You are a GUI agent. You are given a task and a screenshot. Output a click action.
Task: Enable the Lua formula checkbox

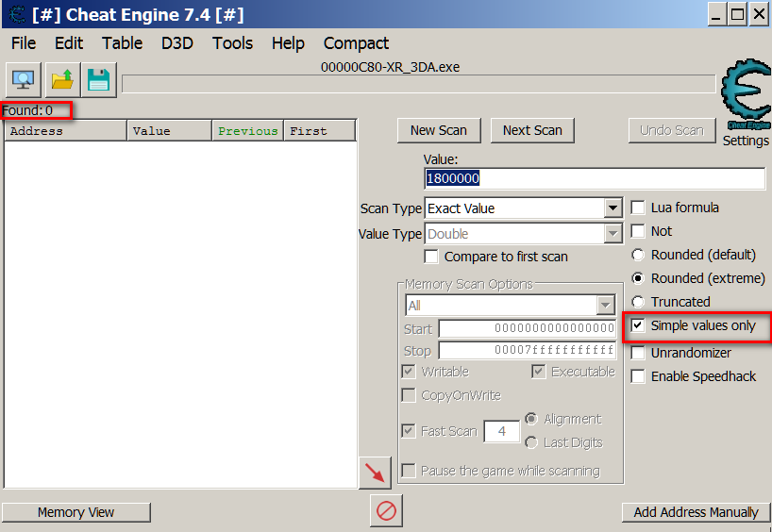click(x=638, y=208)
